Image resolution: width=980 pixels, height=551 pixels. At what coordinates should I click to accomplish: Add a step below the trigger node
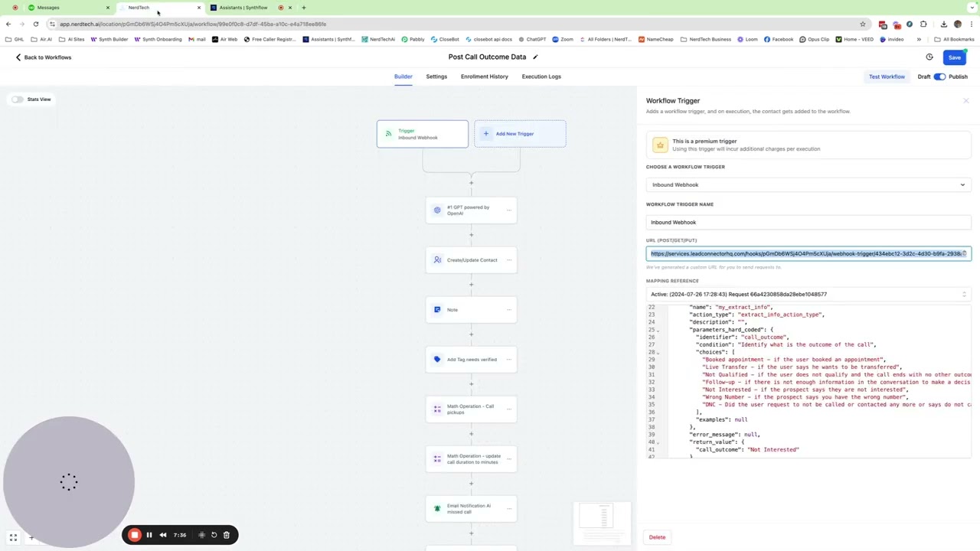471,183
